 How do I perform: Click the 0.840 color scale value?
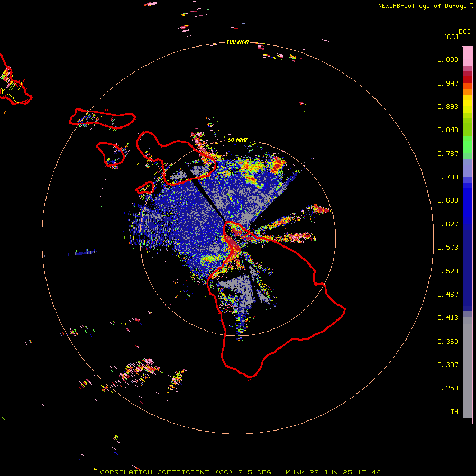[x=448, y=130]
